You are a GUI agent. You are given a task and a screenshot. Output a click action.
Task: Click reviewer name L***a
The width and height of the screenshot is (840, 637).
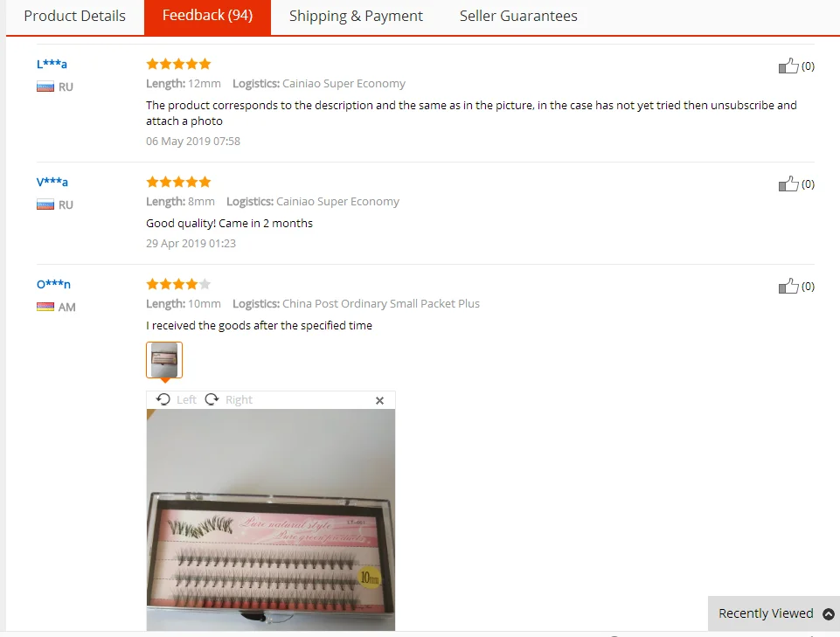pos(52,64)
